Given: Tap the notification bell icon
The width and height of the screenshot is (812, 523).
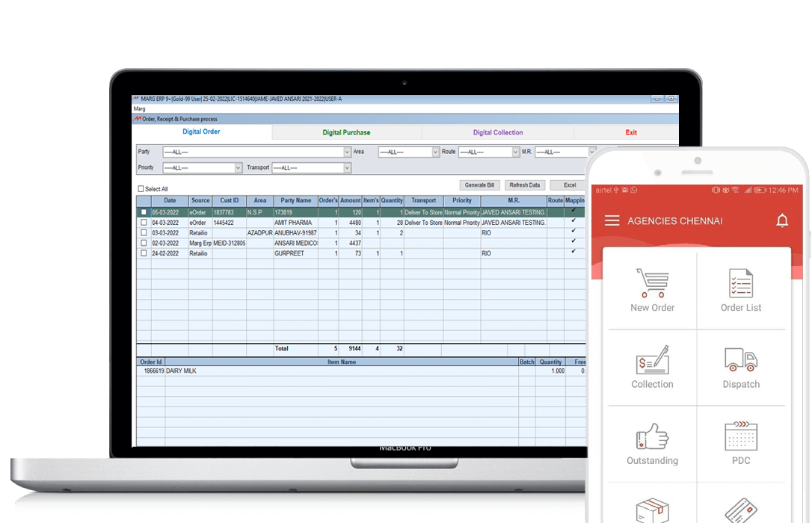Looking at the screenshot, I should [x=782, y=221].
